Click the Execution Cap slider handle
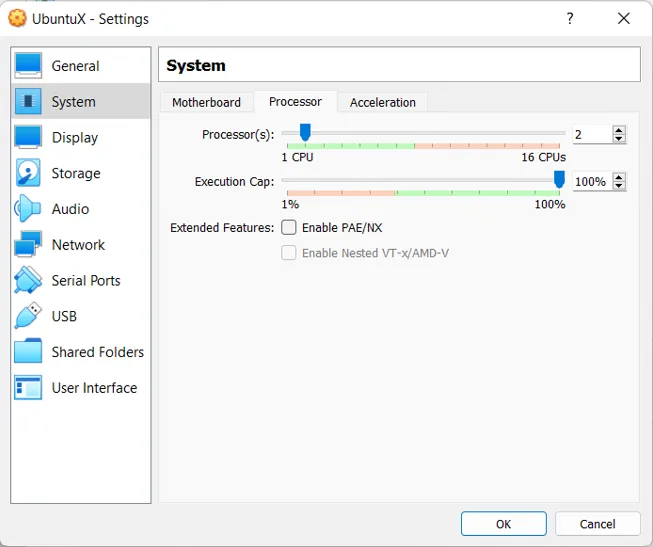 click(559, 180)
